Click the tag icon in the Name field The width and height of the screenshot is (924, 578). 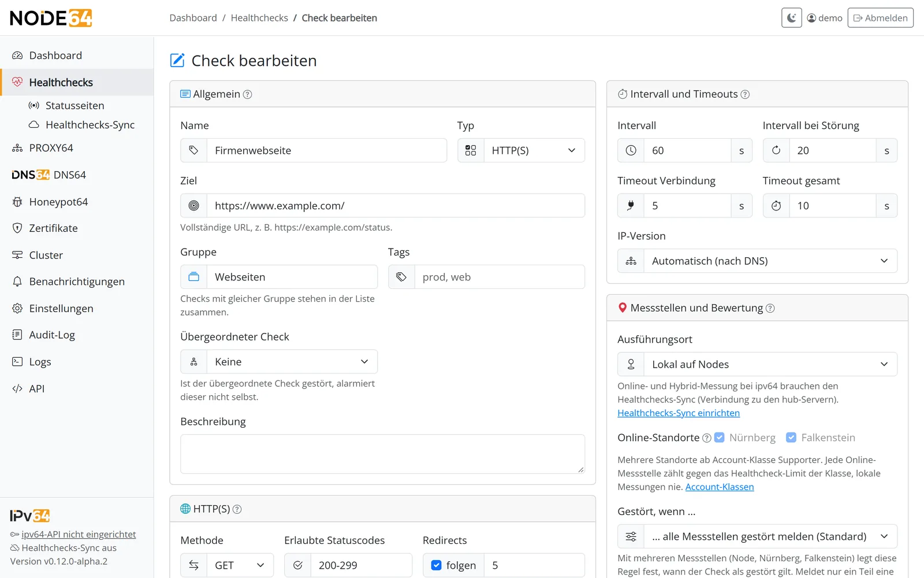click(x=194, y=150)
